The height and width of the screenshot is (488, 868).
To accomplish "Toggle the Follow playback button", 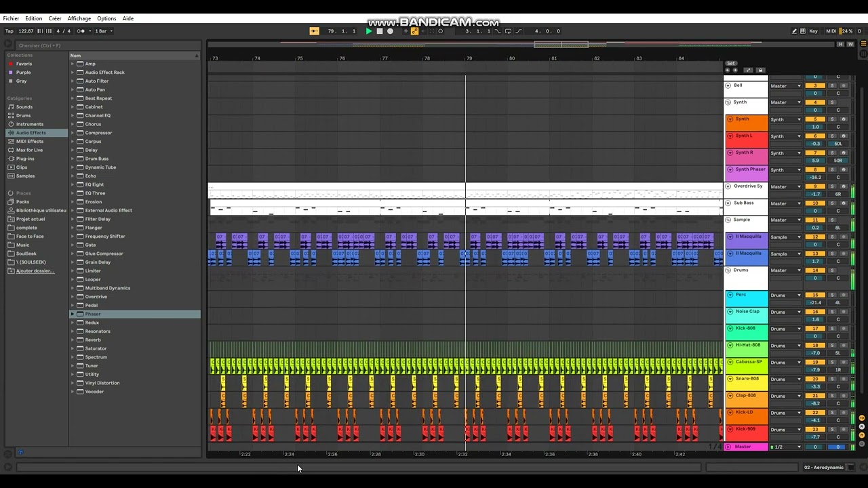I will point(314,31).
